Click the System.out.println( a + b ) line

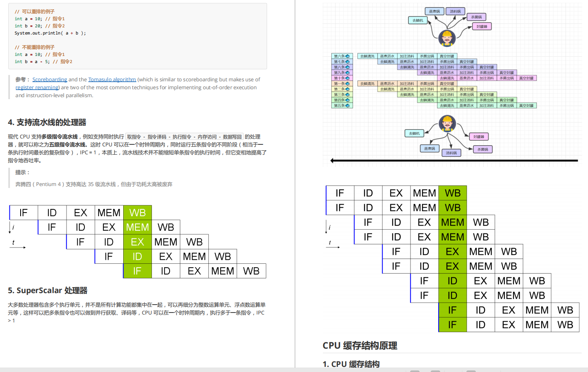tap(50, 33)
